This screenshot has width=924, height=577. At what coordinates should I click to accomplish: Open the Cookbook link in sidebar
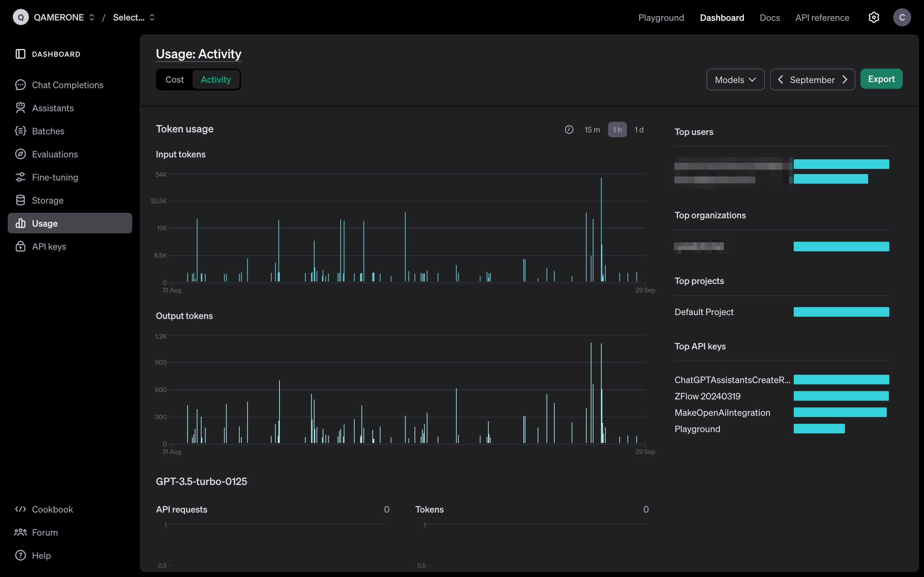point(52,509)
